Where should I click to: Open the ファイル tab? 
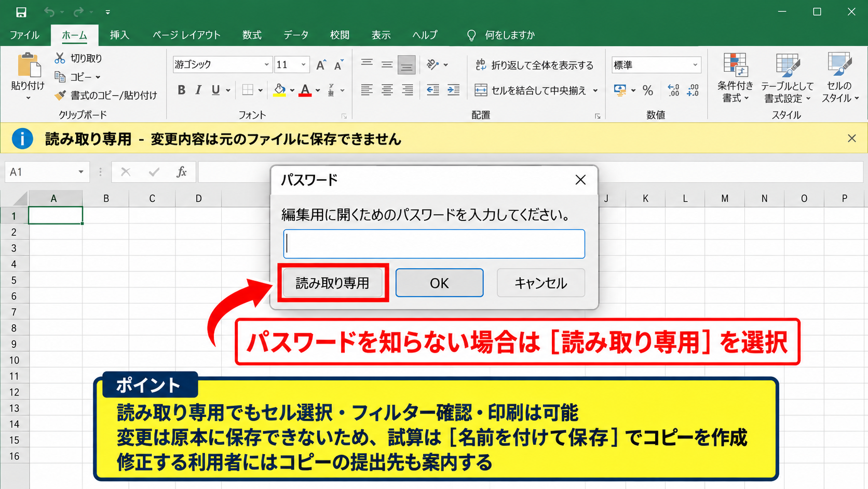[x=24, y=35]
